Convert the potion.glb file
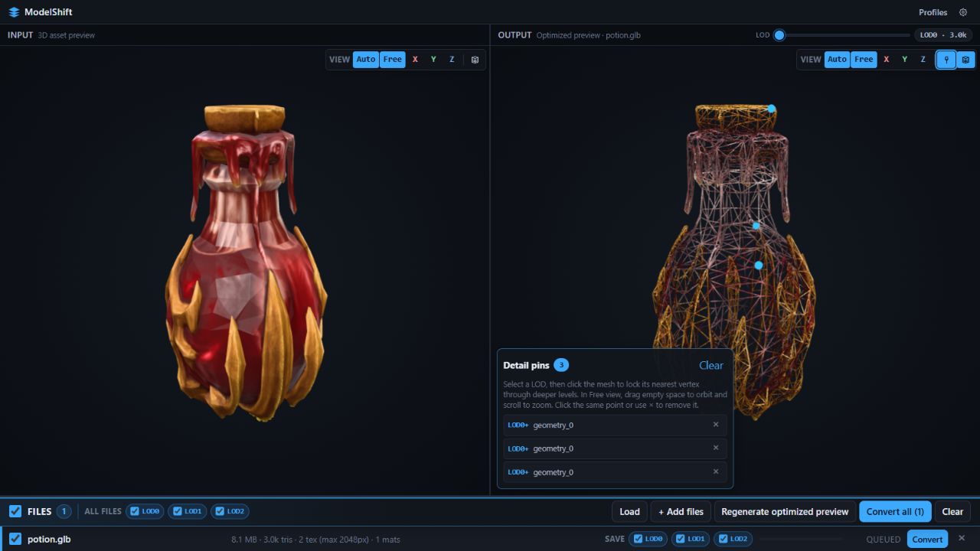 click(x=927, y=539)
